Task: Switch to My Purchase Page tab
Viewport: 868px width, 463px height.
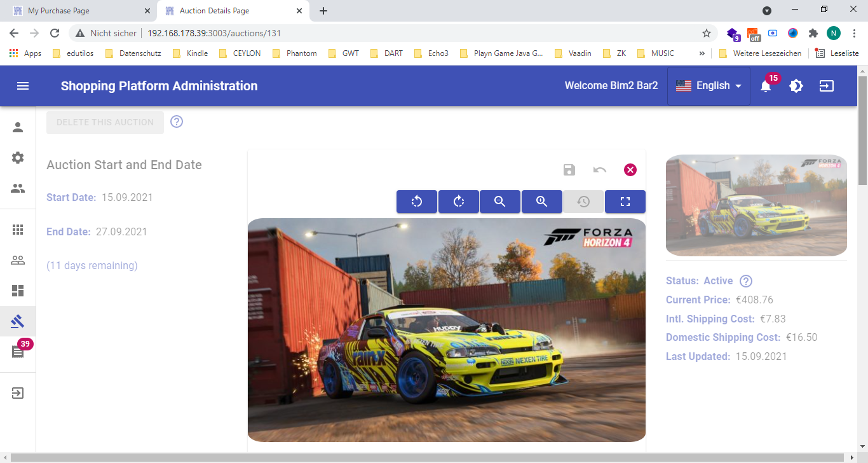Action: (x=79, y=11)
